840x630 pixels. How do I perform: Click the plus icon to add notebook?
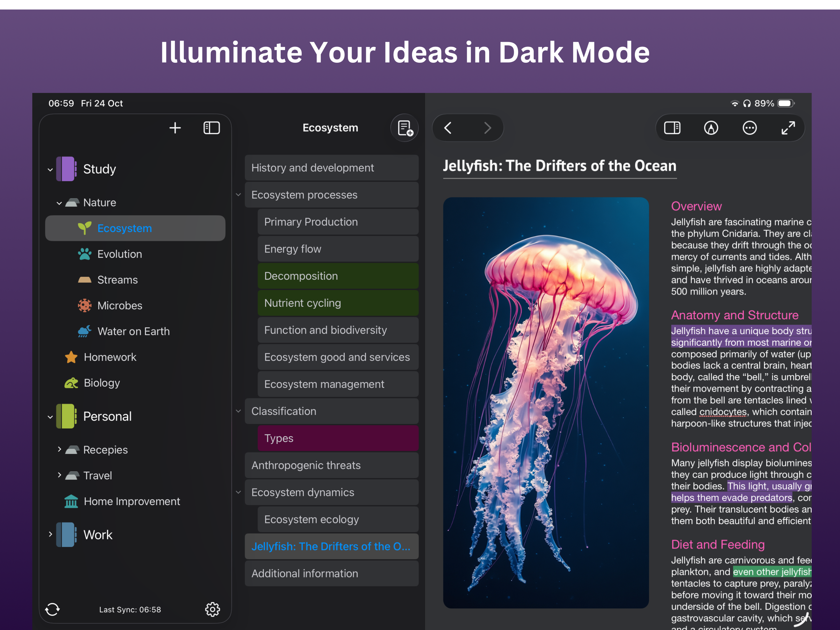[x=175, y=128]
